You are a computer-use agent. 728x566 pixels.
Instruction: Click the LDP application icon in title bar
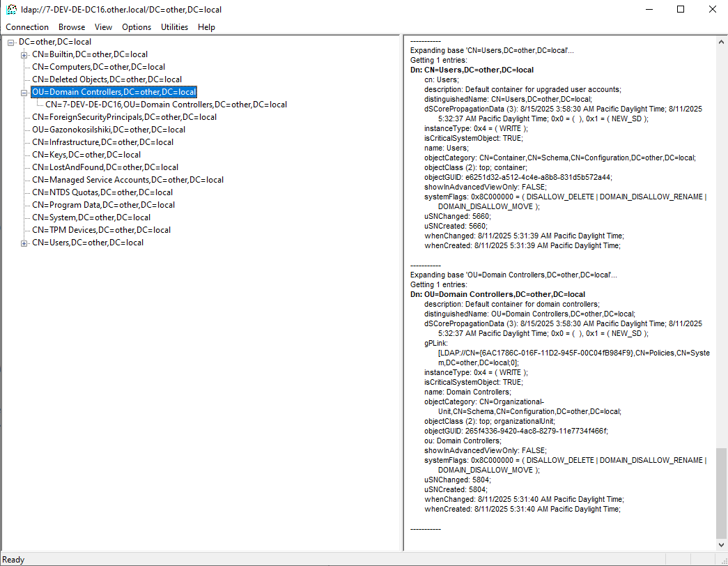click(11, 9)
